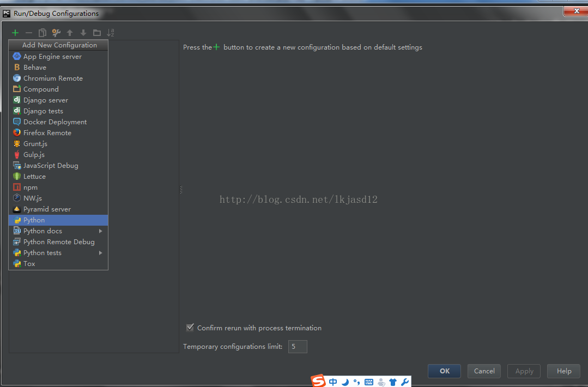Choose Docker Deployment from the list
Screen dimensions: 588x387
point(58,122)
